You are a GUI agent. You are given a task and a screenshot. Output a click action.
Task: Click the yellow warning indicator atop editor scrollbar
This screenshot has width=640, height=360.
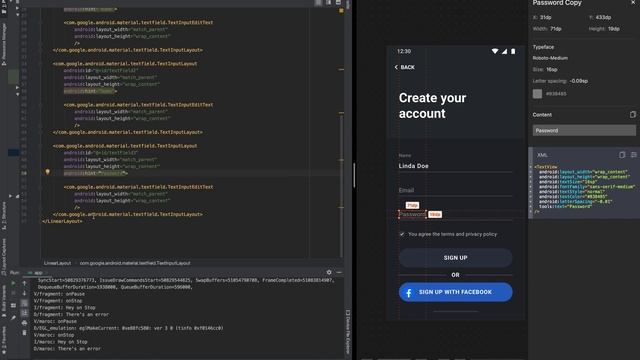341,11
